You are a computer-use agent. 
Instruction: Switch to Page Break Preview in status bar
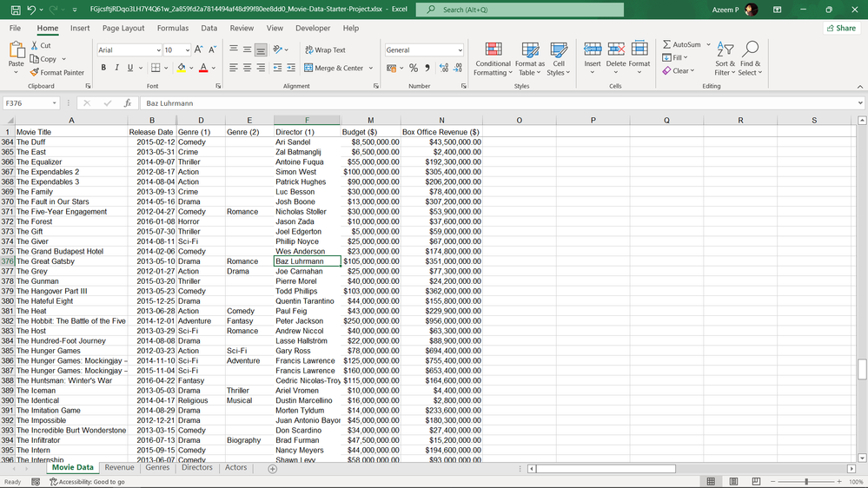point(756,481)
